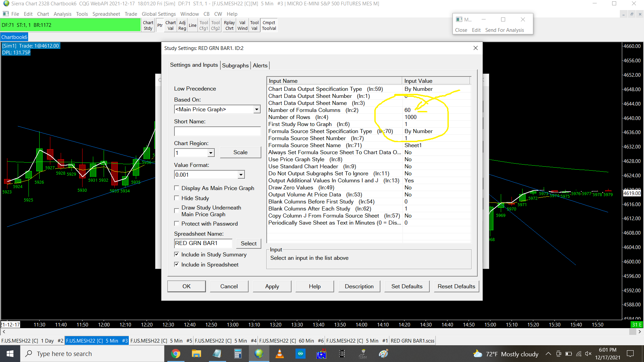This screenshot has width=644, height=362.
Task: Expand the Based On dropdown
Action: click(x=257, y=109)
